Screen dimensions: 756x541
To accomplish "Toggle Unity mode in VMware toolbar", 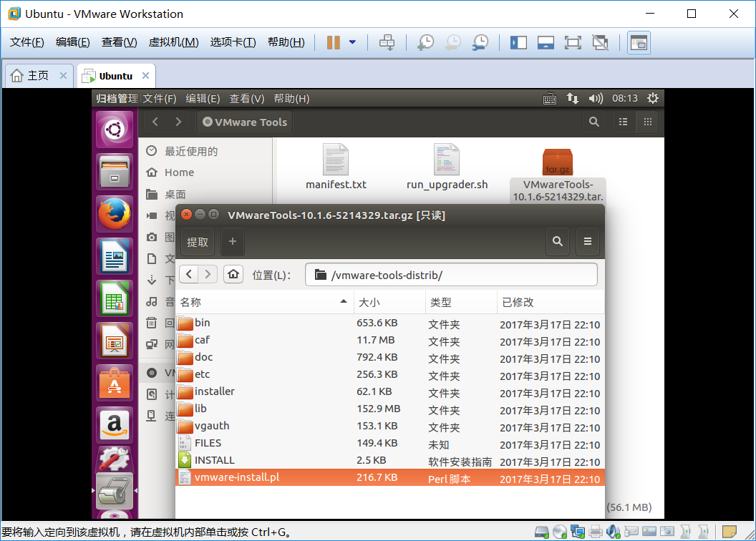I will 600,42.
